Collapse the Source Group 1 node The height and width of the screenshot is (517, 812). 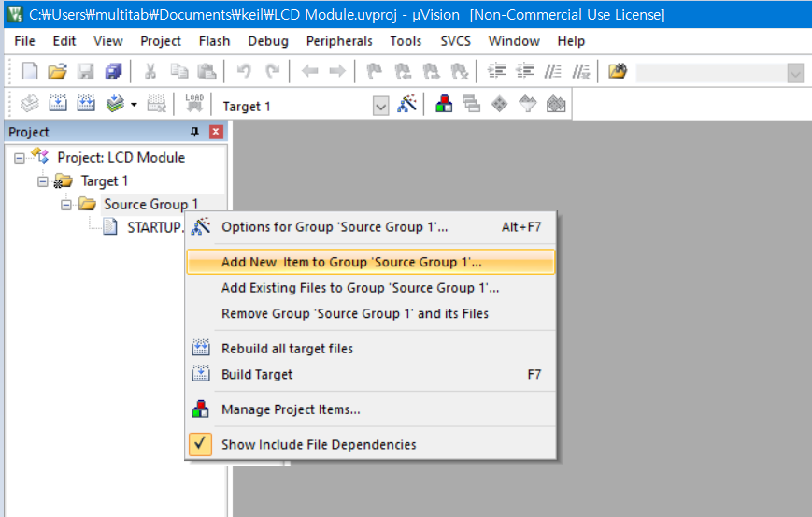click(x=66, y=205)
